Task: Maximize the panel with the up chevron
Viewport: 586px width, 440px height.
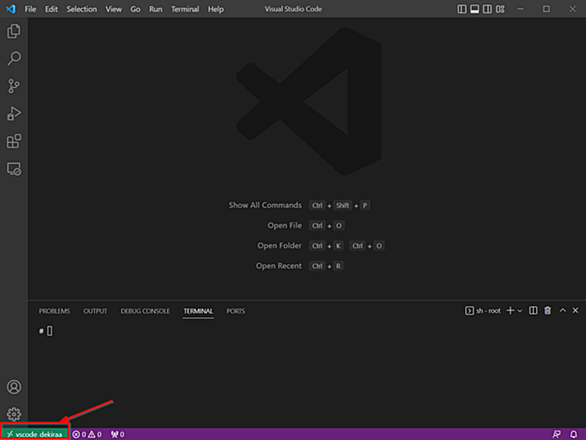Action: [x=562, y=310]
